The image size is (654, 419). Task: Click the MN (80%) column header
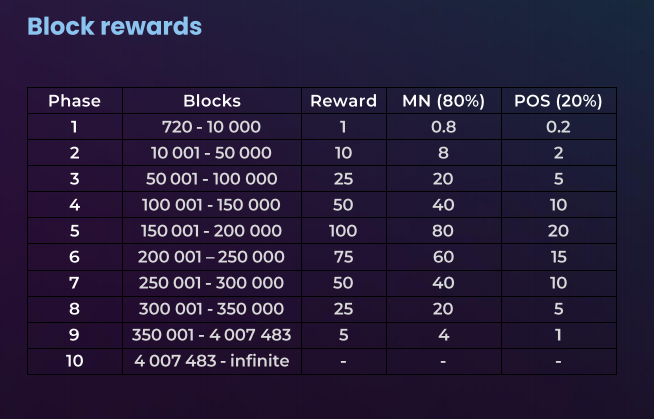(x=444, y=100)
